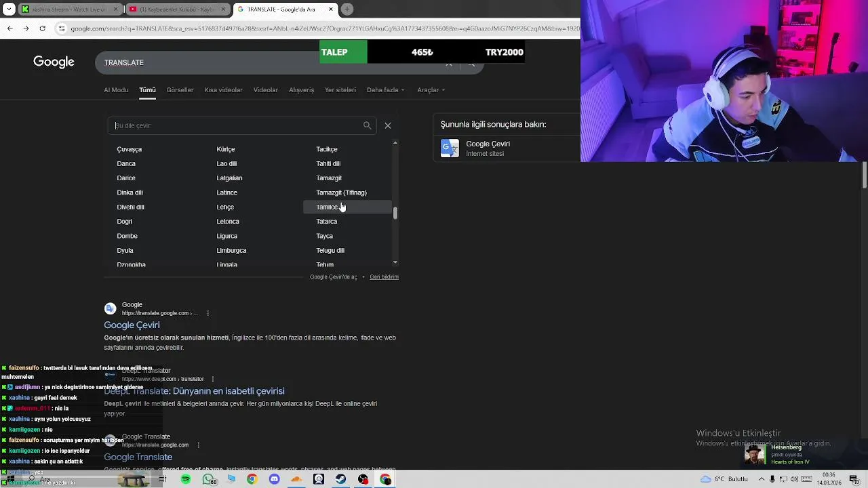The image size is (868, 488).
Task: Select Lao dili language
Action: click(226, 163)
